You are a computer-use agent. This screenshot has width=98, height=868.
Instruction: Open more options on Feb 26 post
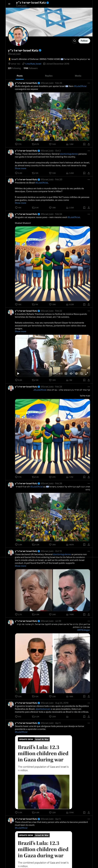point(89,83)
